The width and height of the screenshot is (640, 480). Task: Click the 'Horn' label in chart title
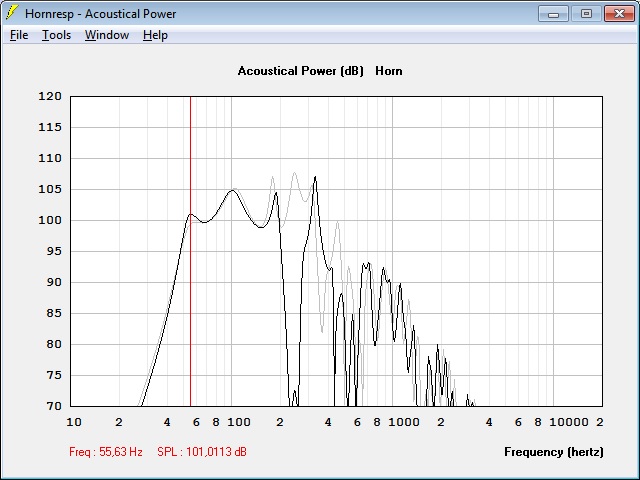click(389, 71)
